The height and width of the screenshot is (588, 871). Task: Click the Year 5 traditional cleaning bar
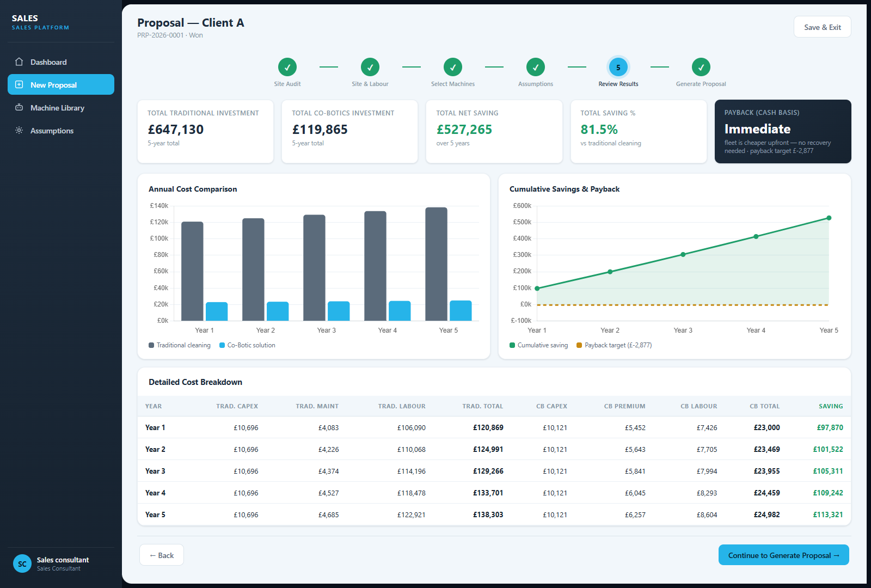click(x=437, y=264)
